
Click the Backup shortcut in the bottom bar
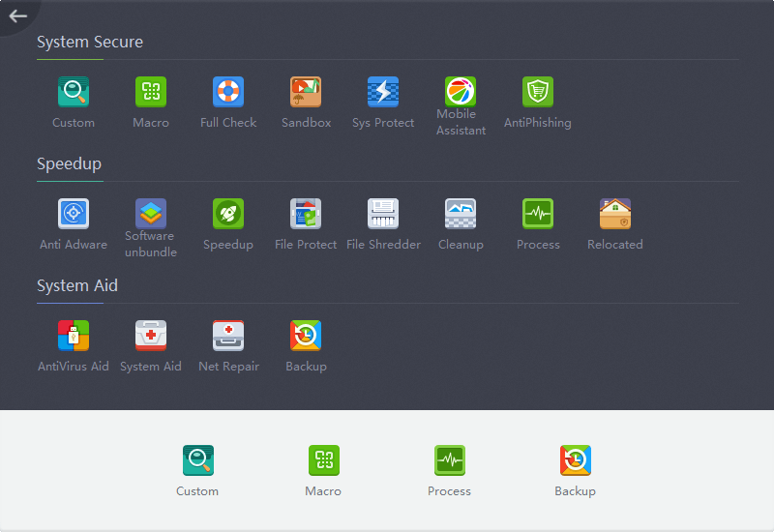[x=576, y=460]
